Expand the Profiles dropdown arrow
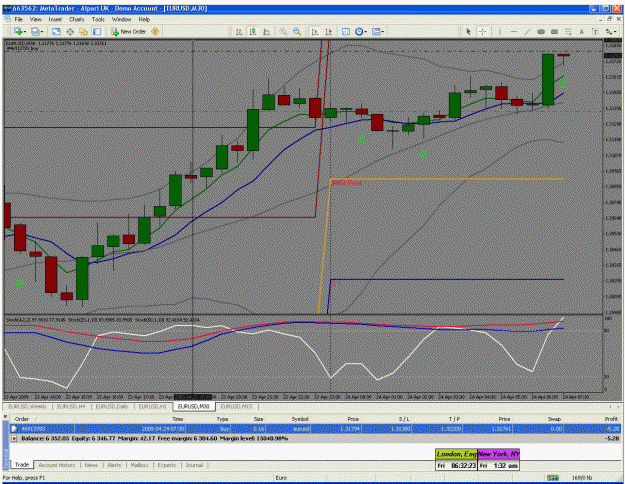 tap(42, 31)
